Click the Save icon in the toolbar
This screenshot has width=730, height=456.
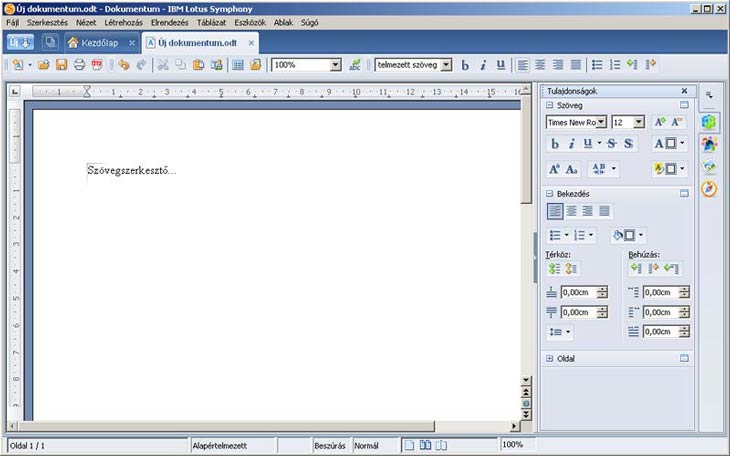(x=62, y=65)
